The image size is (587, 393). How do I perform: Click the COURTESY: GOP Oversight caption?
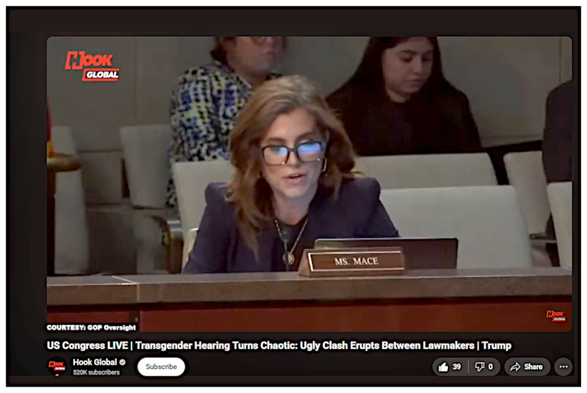coord(91,328)
